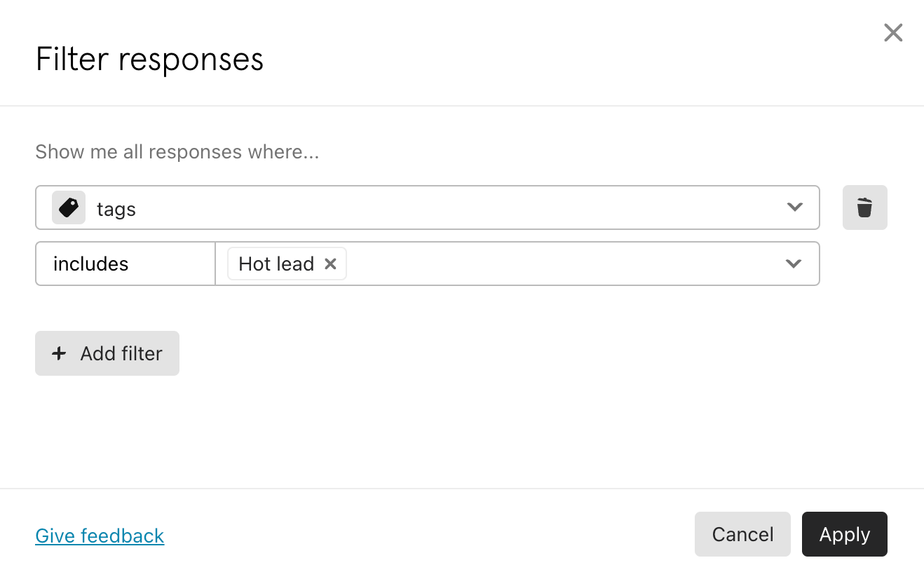The image size is (924, 572).
Task: Close the Filter responses dialog
Action: (x=893, y=32)
